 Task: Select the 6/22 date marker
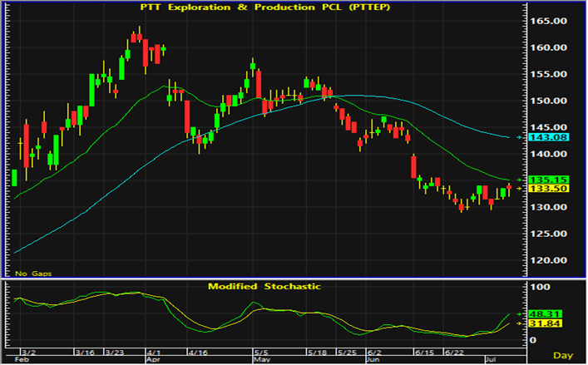coord(454,353)
